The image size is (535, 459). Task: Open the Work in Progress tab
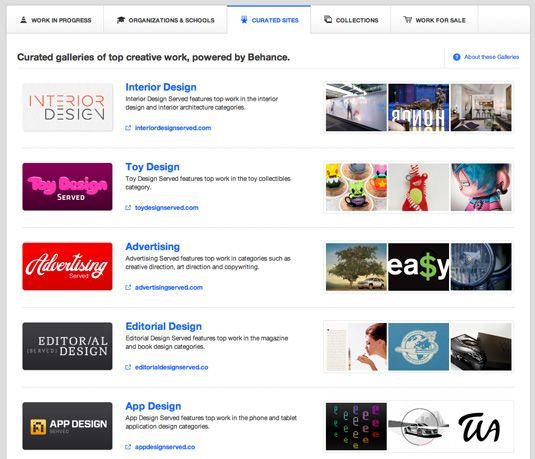point(55,20)
